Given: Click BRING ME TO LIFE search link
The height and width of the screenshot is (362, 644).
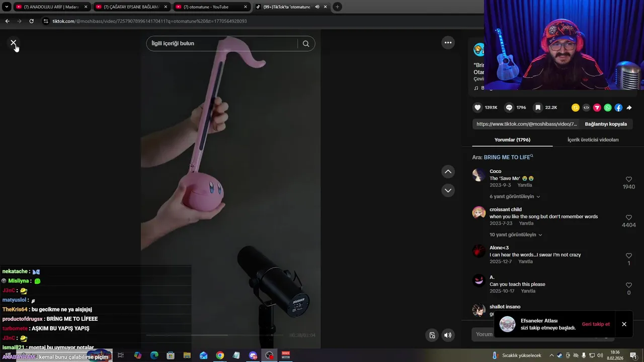Looking at the screenshot, I should pyautogui.click(x=507, y=157).
